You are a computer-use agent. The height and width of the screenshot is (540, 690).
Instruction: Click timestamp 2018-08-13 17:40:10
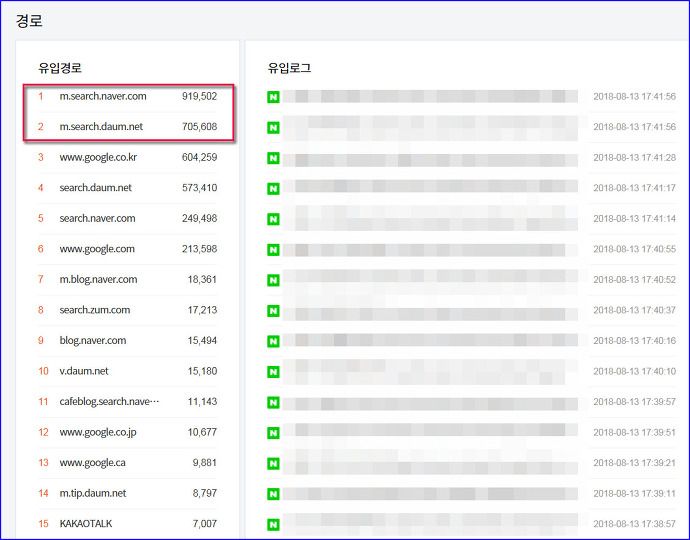(x=634, y=371)
